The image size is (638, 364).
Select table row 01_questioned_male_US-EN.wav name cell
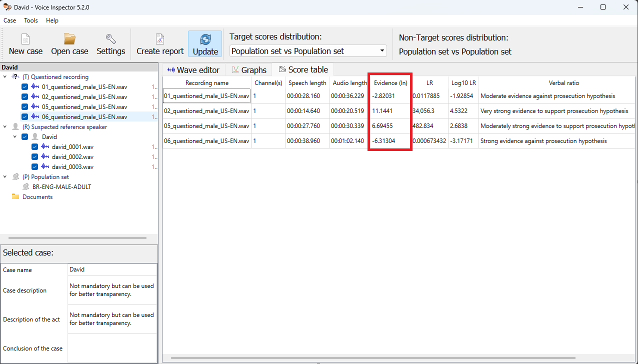[207, 96]
